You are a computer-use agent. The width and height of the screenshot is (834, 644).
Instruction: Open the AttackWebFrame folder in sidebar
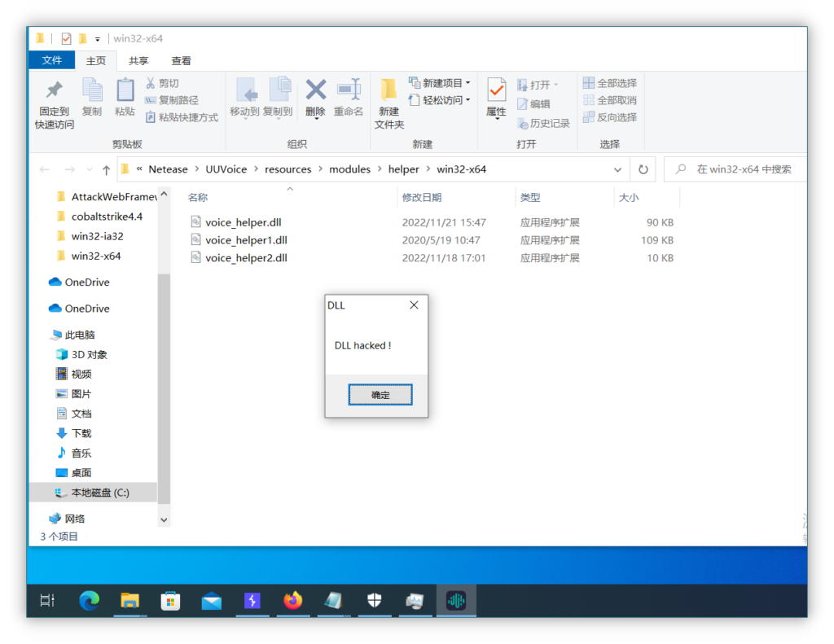[107, 197]
